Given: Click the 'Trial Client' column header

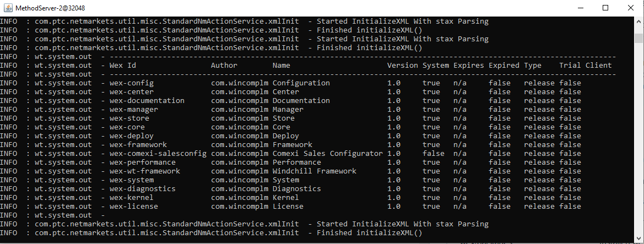Looking at the screenshot, I should pyautogui.click(x=585, y=66).
